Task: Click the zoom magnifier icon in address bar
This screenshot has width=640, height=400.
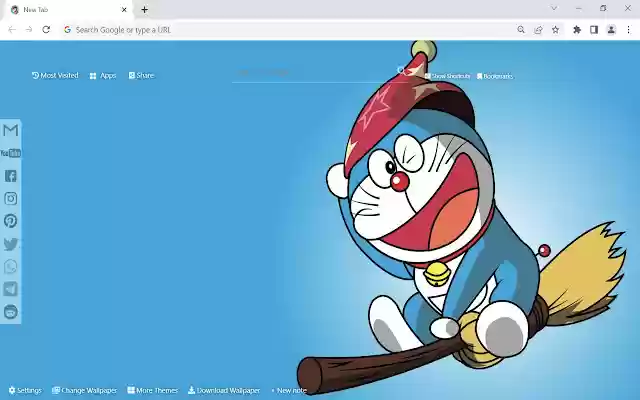Action: coord(521,29)
